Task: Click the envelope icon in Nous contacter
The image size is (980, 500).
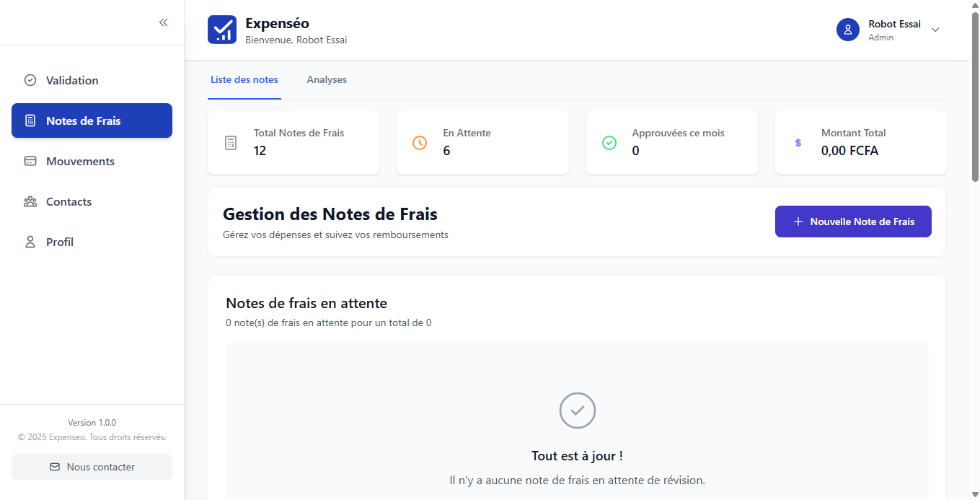Action: point(55,467)
